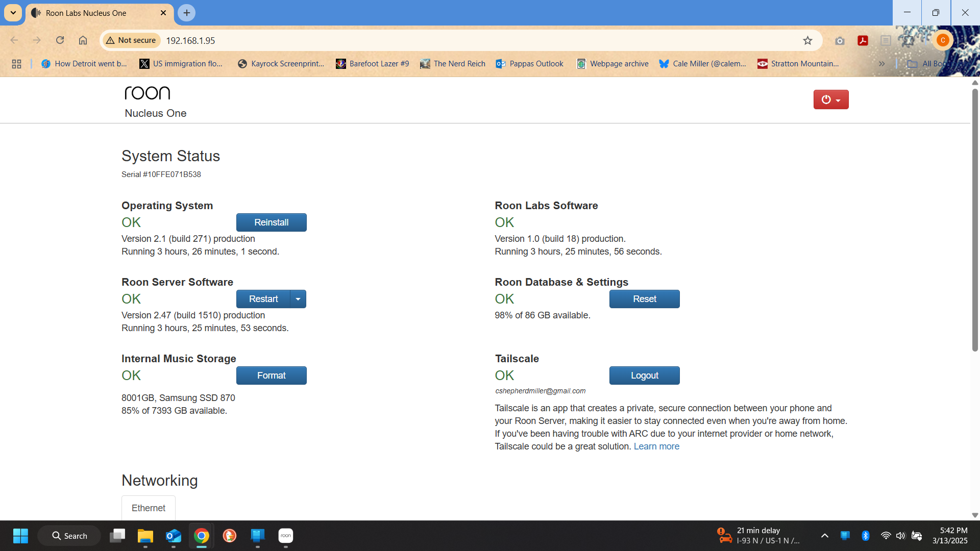Select the Ethernet networking tab
Image resolution: width=980 pixels, height=551 pixels.
coord(148,508)
